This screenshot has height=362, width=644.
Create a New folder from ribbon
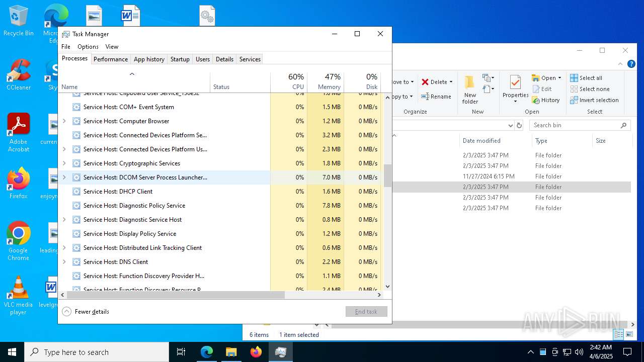tap(470, 89)
